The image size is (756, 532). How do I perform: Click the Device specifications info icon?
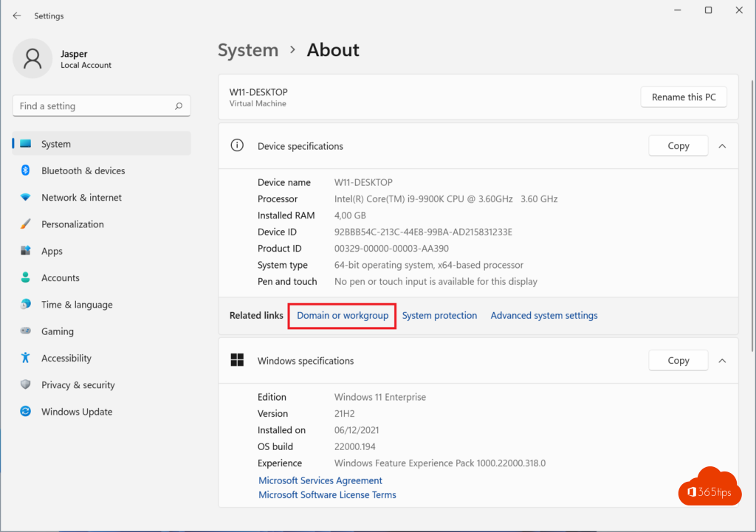click(237, 145)
